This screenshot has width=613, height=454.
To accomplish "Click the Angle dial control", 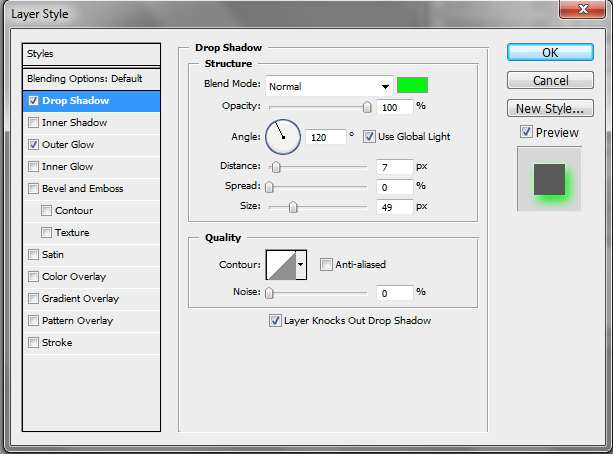I will click(x=282, y=135).
